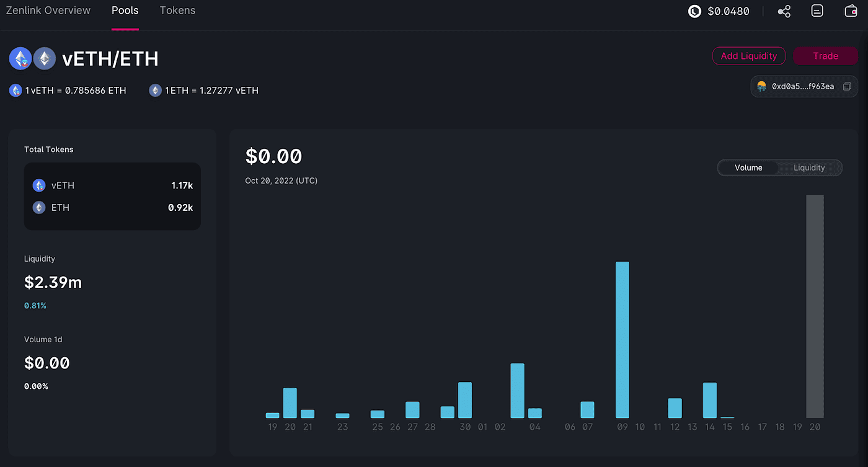
Task: Select the Pools tab
Action: point(125,11)
